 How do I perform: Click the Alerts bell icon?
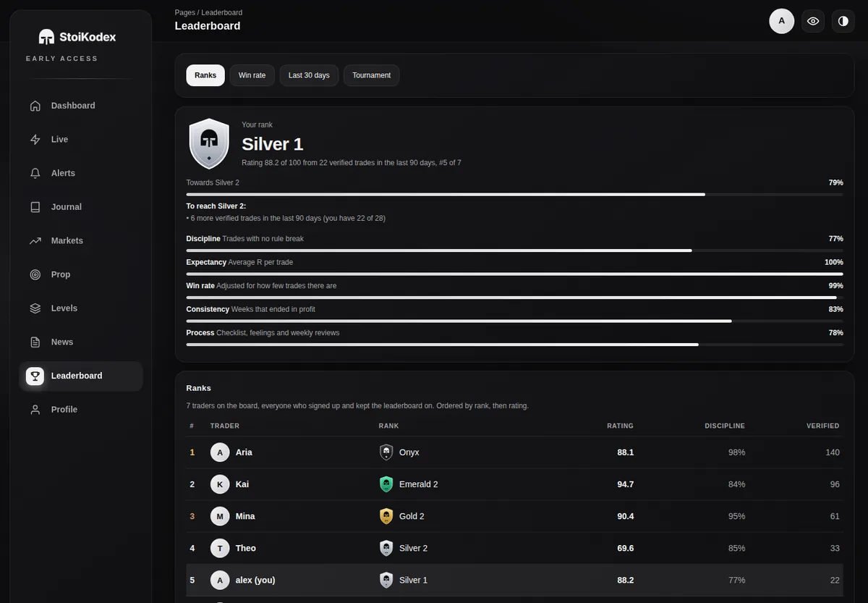point(35,174)
